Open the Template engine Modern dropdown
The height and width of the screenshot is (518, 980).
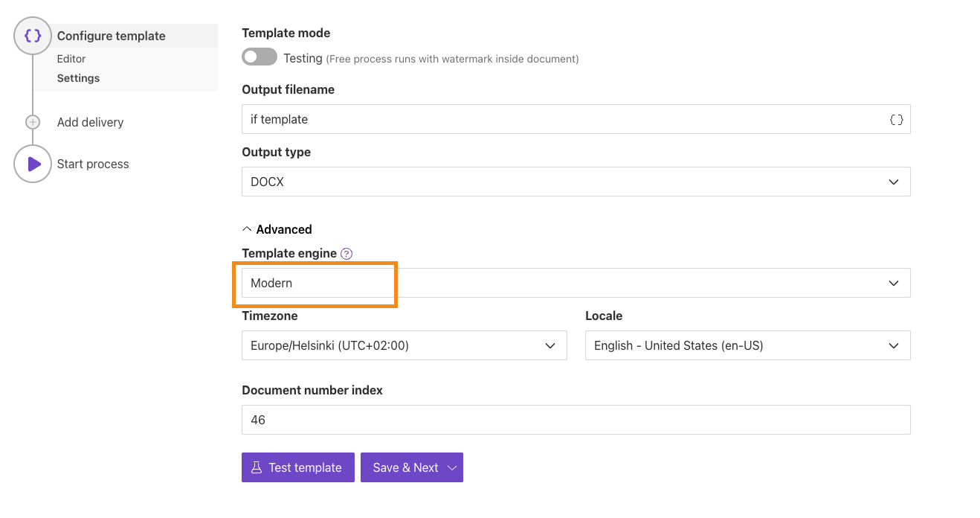tap(576, 283)
